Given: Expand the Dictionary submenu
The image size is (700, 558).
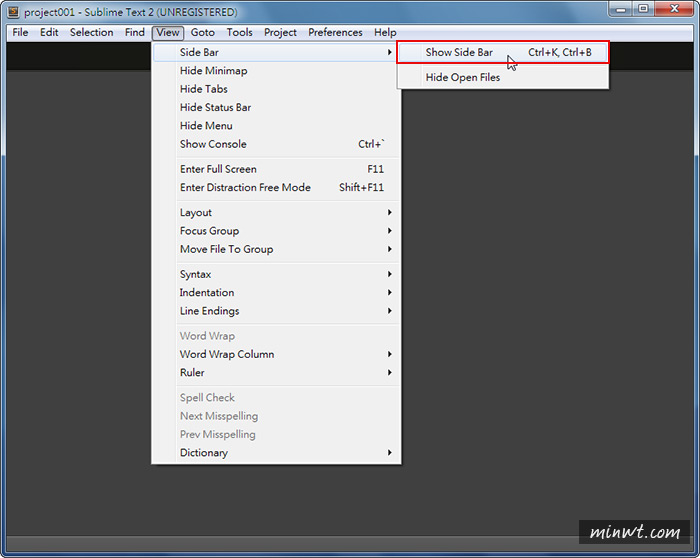Looking at the screenshot, I should [275, 453].
